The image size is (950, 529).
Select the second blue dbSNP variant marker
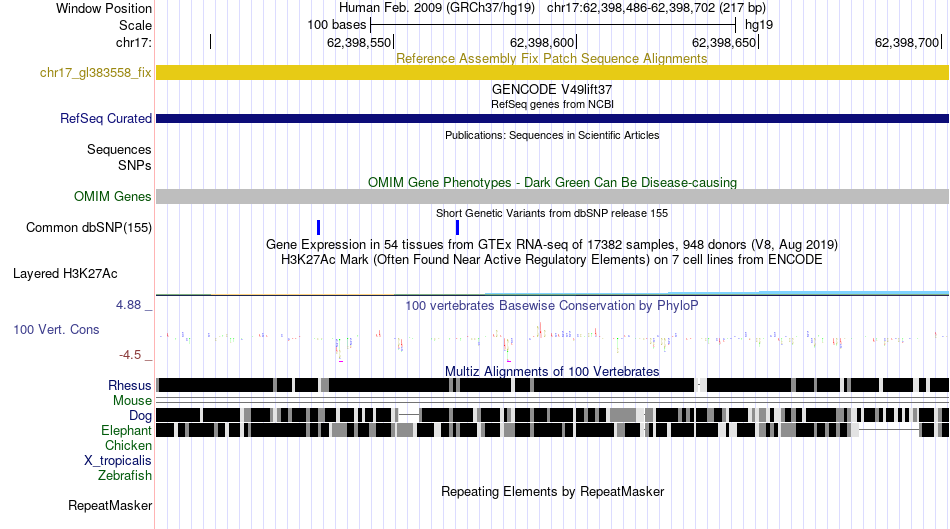tap(457, 228)
